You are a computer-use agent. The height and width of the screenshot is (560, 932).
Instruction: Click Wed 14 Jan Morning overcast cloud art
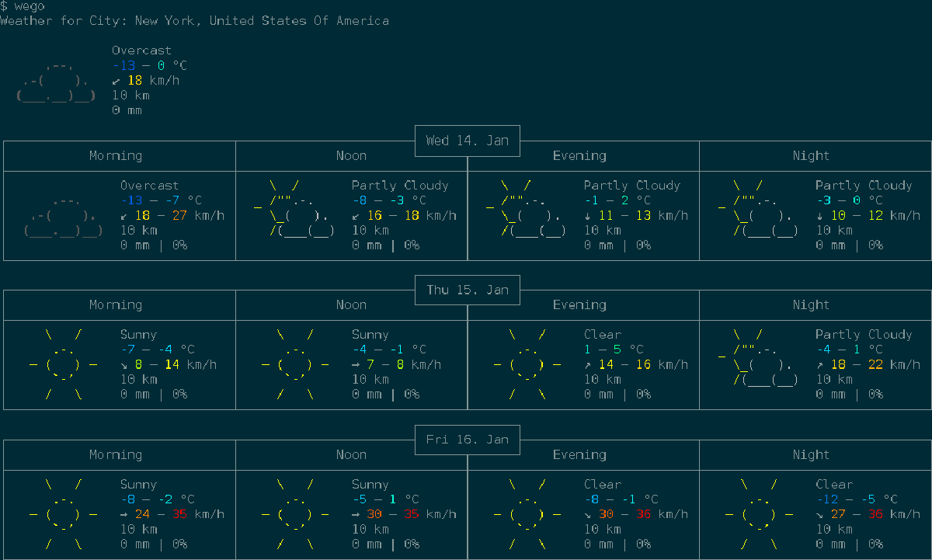pyautogui.click(x=64, y=217)
